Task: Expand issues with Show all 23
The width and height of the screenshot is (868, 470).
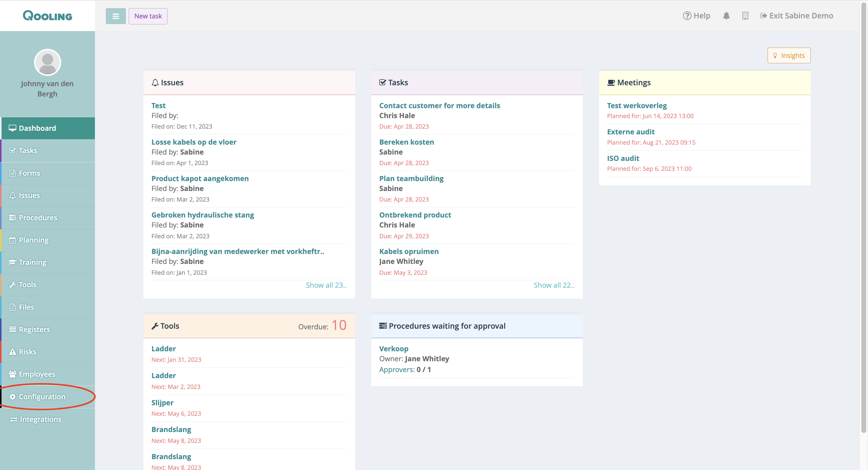Action: [x=326, y=285]
